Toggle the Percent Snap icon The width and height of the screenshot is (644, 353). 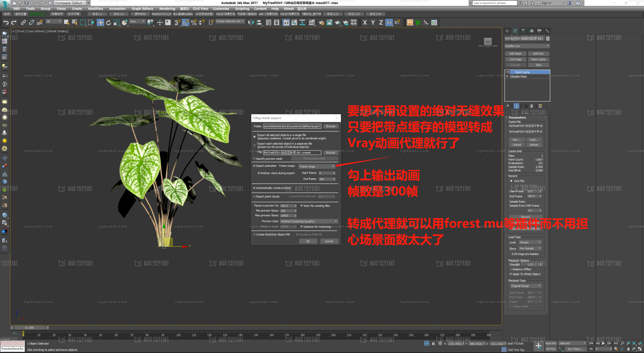(x=194, y=22)
